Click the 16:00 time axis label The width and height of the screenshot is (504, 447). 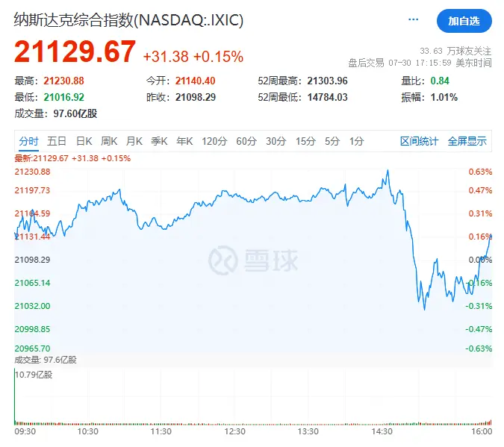coord(482,431)
